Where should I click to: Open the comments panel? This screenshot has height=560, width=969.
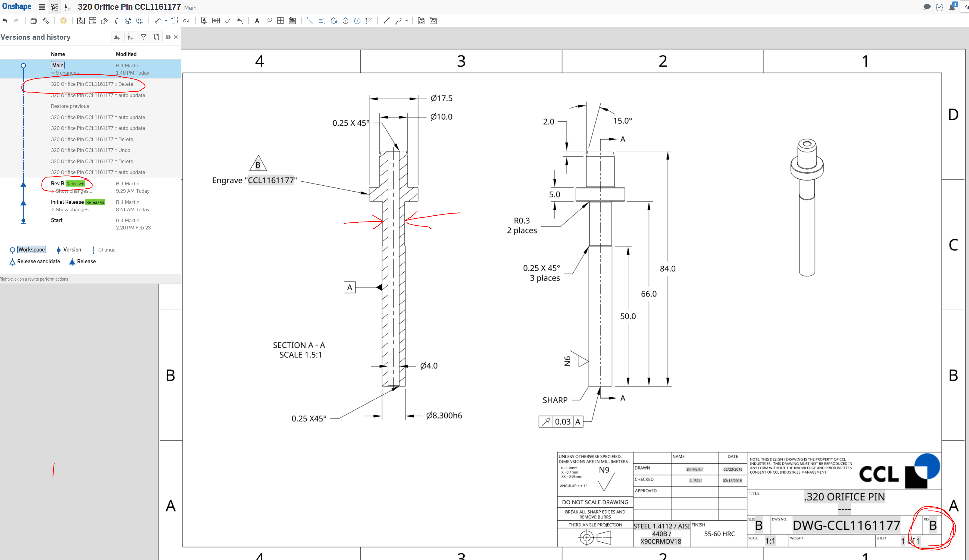click(927, 7)
